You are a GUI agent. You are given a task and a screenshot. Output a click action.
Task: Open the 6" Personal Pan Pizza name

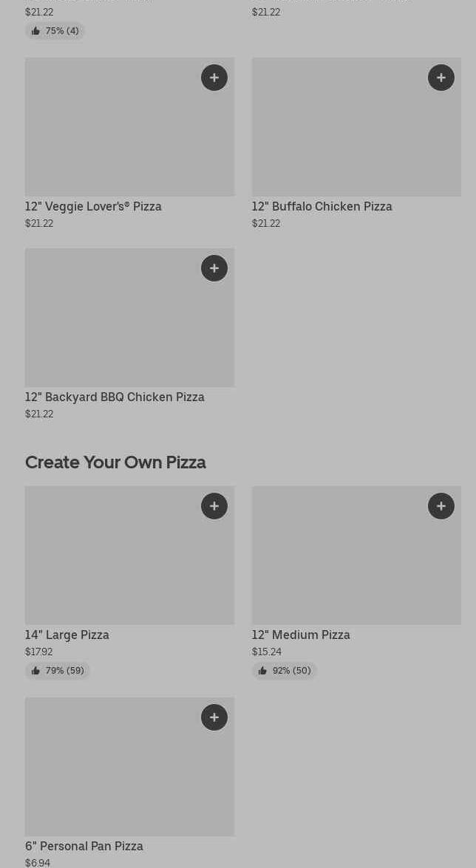(84, 847)
